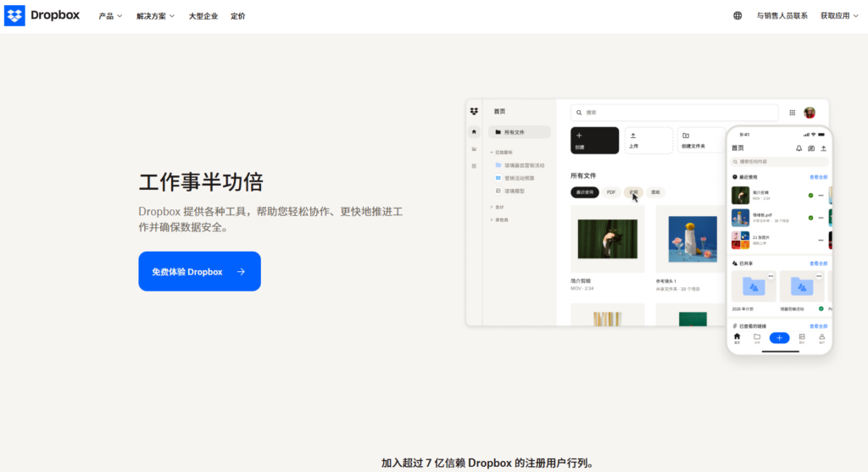Tap the blue plus button on the phone

pyautogui.click(x=779, y=338)
